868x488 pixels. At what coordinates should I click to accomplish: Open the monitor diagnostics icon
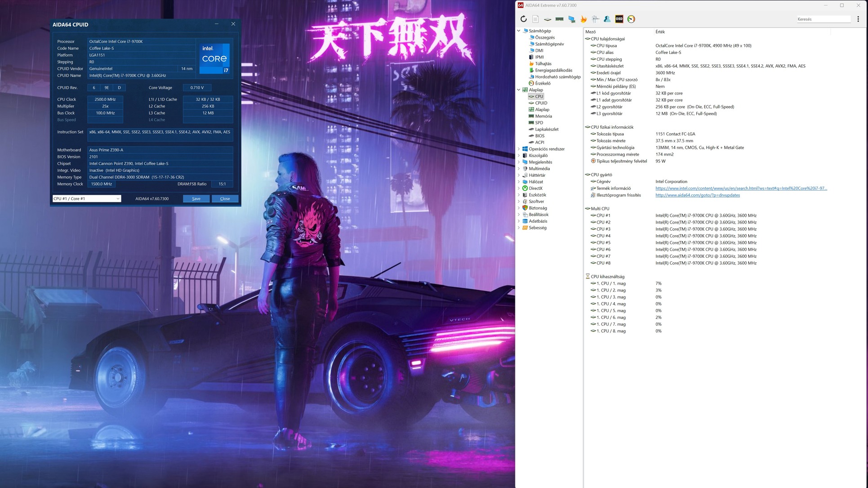click(x=571, y=19)
